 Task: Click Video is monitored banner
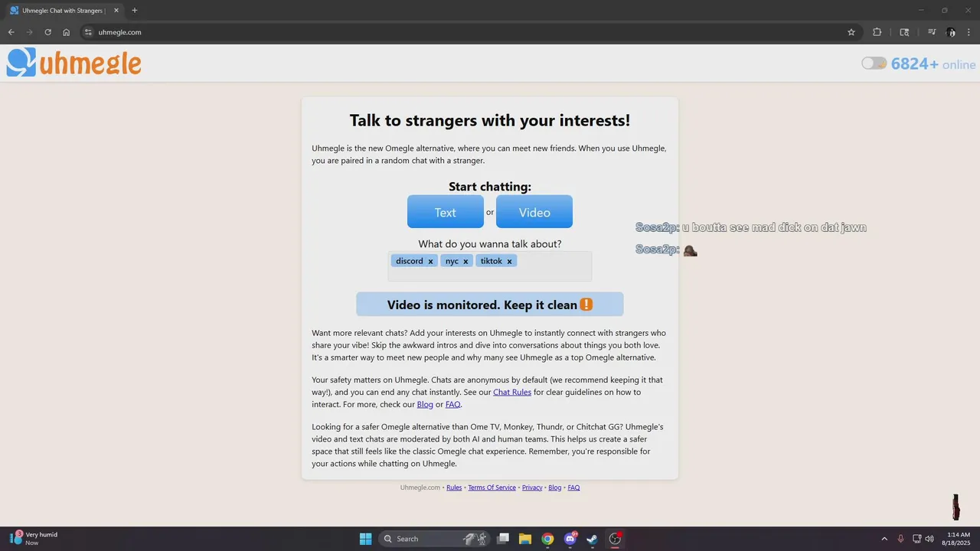(x=490, y=305)
